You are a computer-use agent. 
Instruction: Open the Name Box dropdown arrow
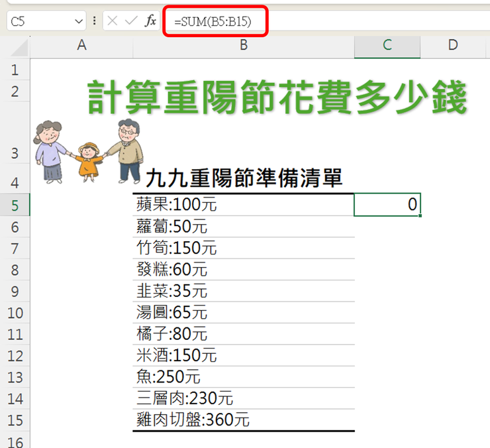tap(79, 21)
